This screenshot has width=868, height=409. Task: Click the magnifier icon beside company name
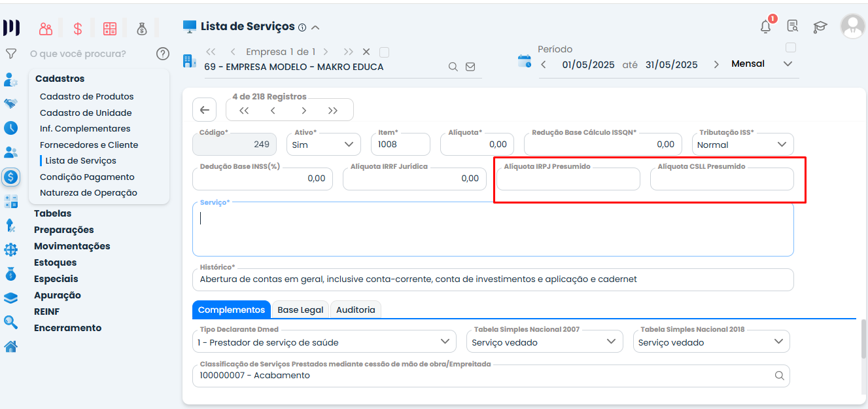tap(453, 67)
